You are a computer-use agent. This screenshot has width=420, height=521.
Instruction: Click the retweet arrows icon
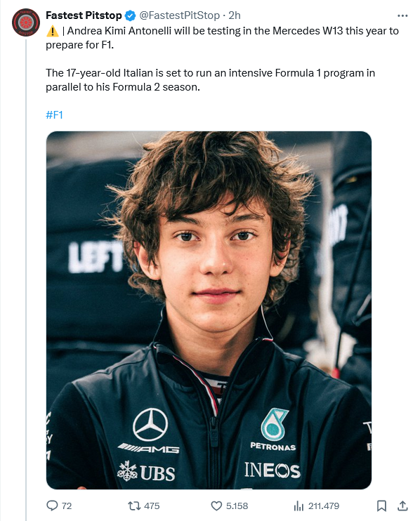[x=134, y=506]
